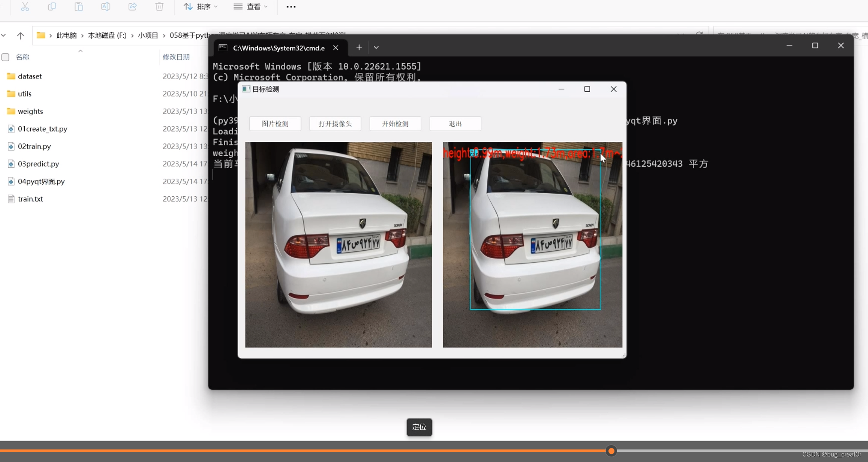
Task: Toggle the select-all checkbox beside 名称
Action: pyautogui.click(x=5, y=57)
